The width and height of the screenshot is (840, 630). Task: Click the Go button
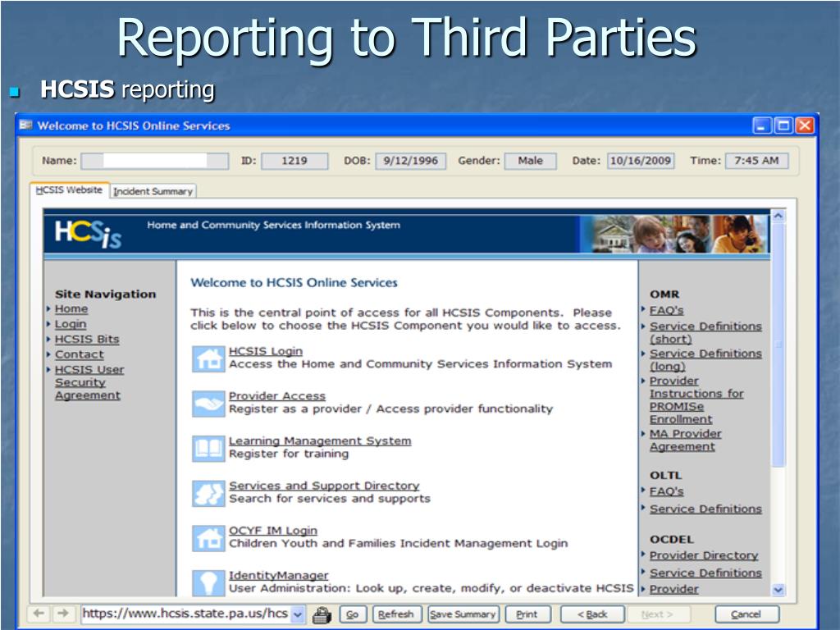pos(353,614)
